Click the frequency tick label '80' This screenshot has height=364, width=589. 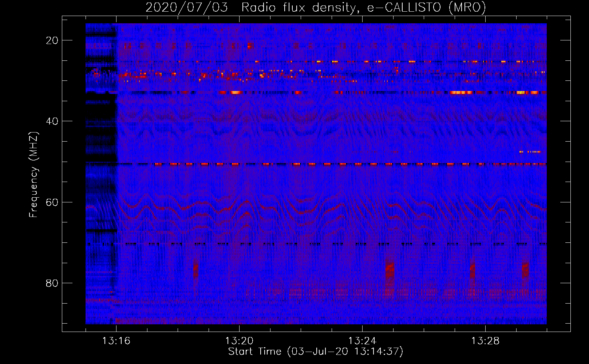point(52,283)
